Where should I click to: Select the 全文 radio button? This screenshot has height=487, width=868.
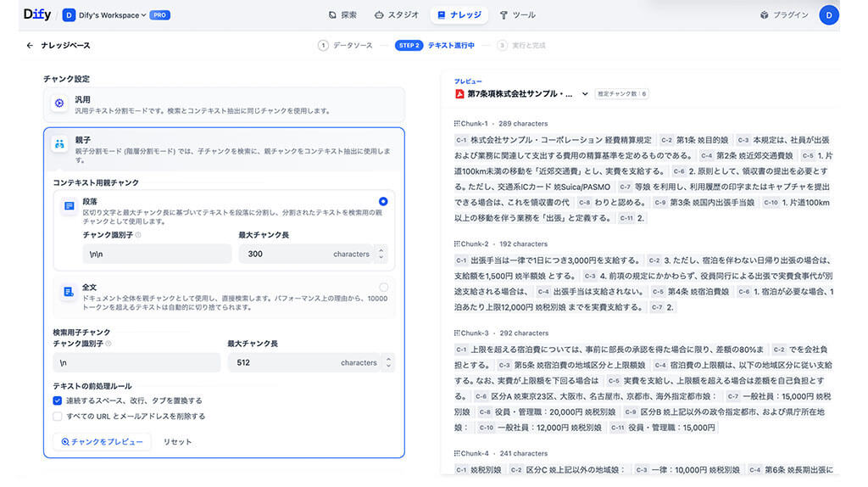pos(383,288)
